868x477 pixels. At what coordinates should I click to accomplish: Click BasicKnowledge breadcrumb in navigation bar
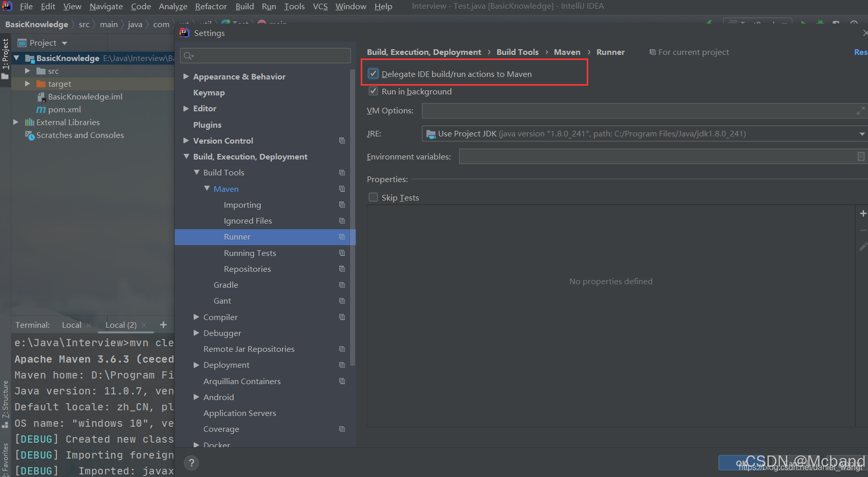click(x=36, y=24)
